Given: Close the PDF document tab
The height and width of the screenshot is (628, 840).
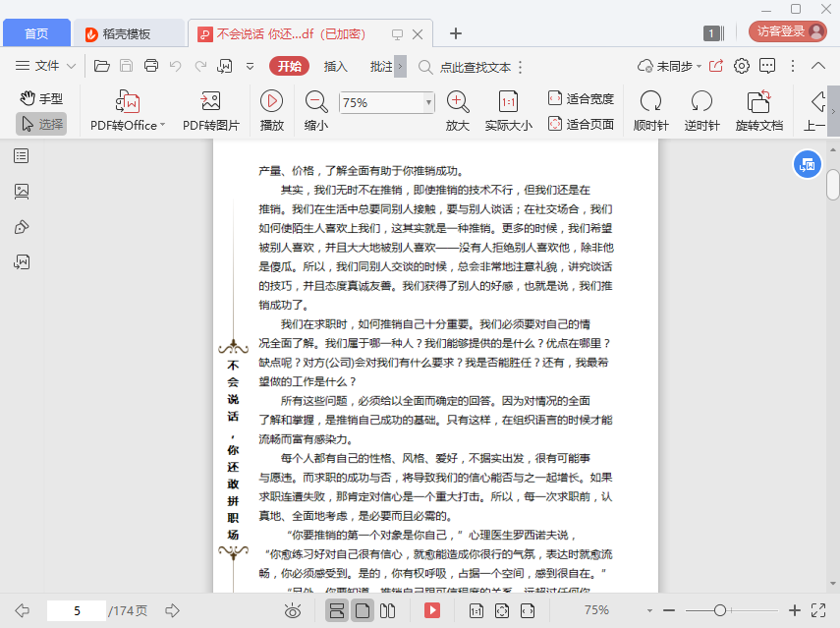Looking at the screenshot, I should [418, 34].
